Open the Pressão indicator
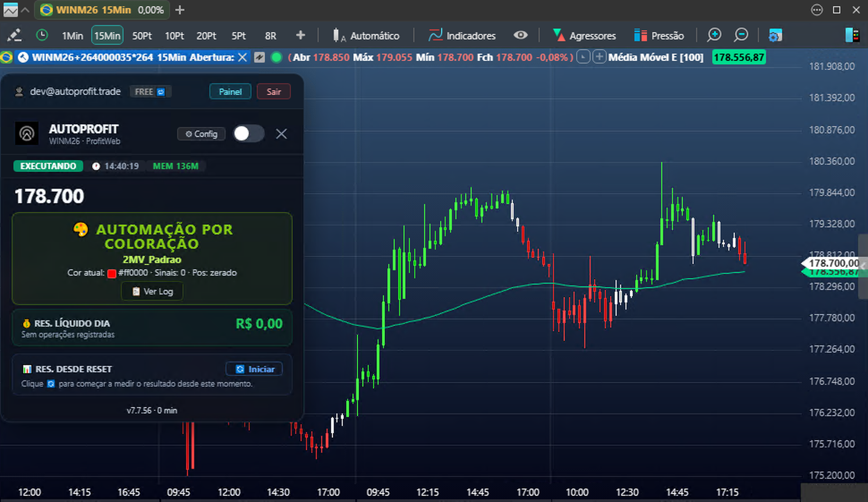 coord(659,35)
